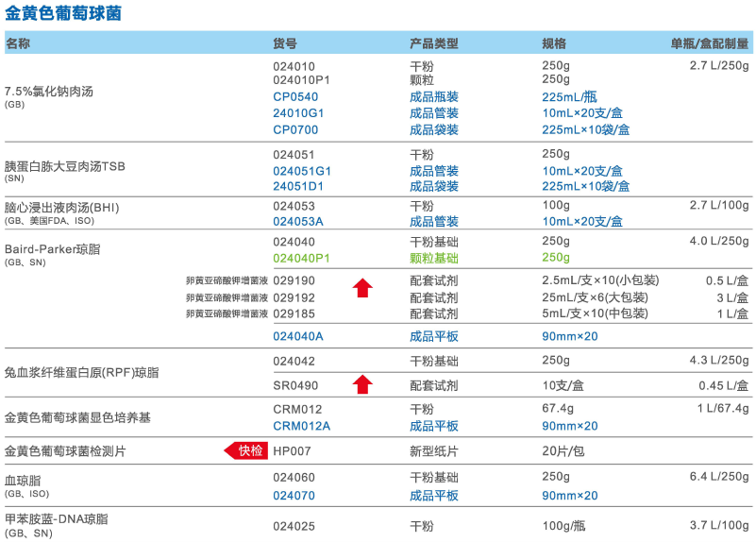The image size is (756, 542).
Task: Click the 0.5 L/盒 yield value
Action: [x=728, y=280]
